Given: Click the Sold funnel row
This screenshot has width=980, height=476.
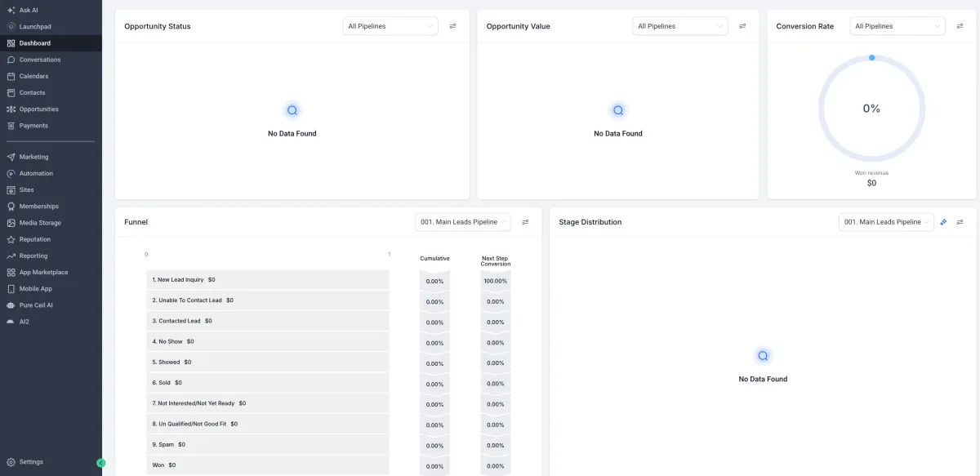Looking at the screenshot, I should 268,383.
